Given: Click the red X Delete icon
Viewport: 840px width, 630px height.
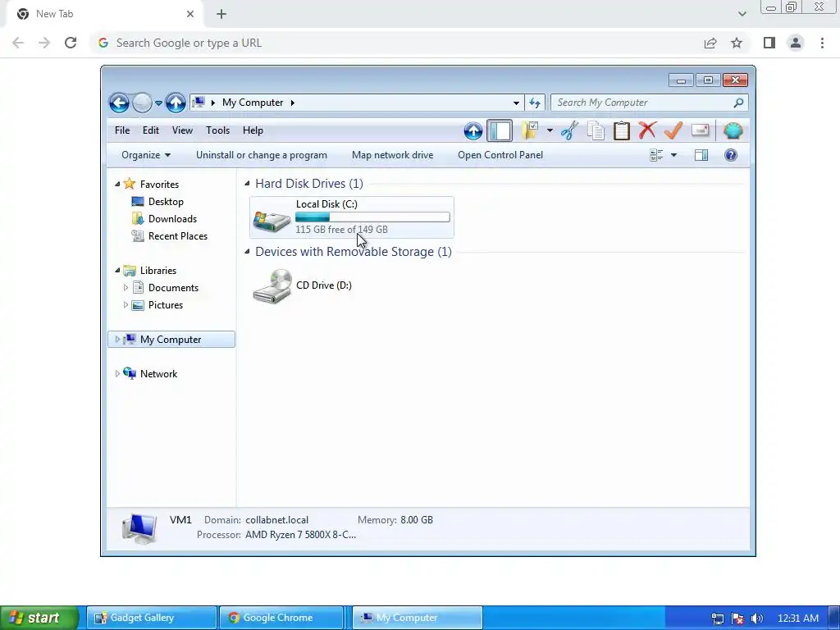Looking at the screenshot, I should [647, 130].
